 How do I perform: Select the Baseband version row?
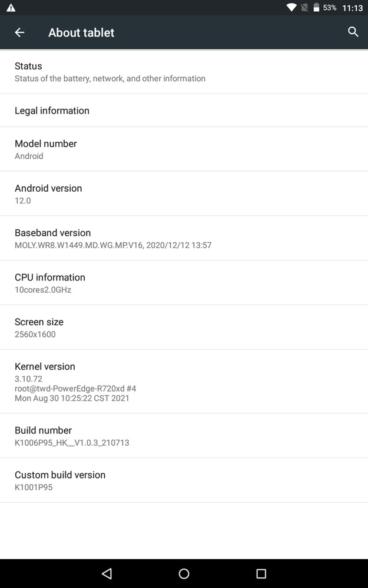[x=184, y=239]
